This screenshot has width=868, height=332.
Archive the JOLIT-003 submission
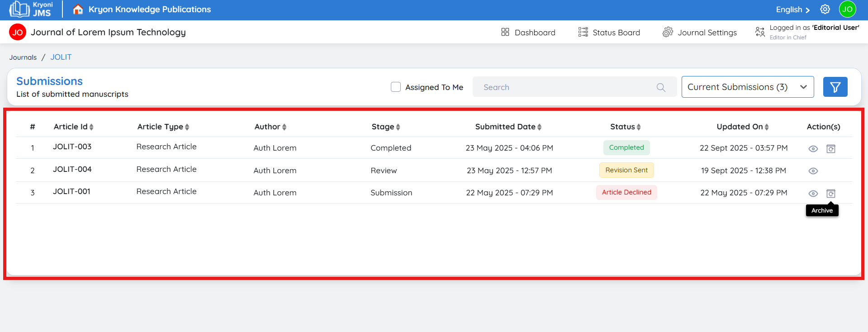pyautogui.click(x=830, y=149)
